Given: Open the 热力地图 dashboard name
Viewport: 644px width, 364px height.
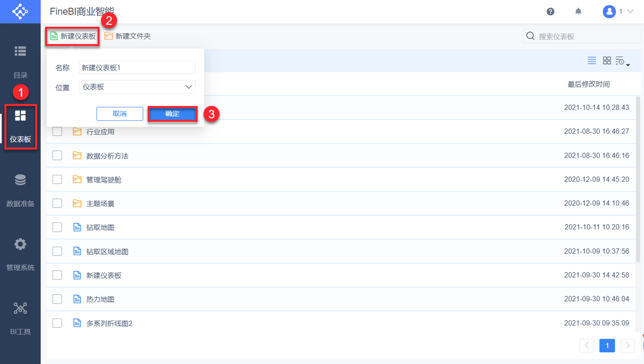Looking at the screenshot, I should [x=101, y=299].
